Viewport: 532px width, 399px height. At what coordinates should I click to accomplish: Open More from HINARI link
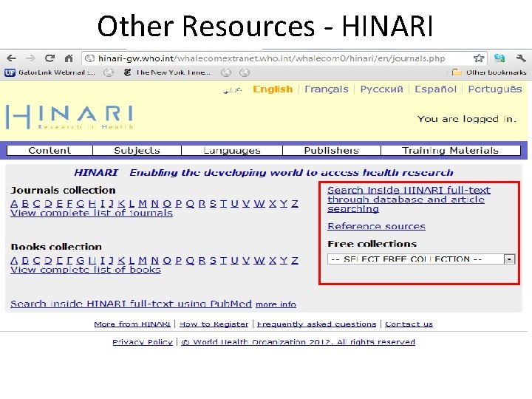pos(132,324)
